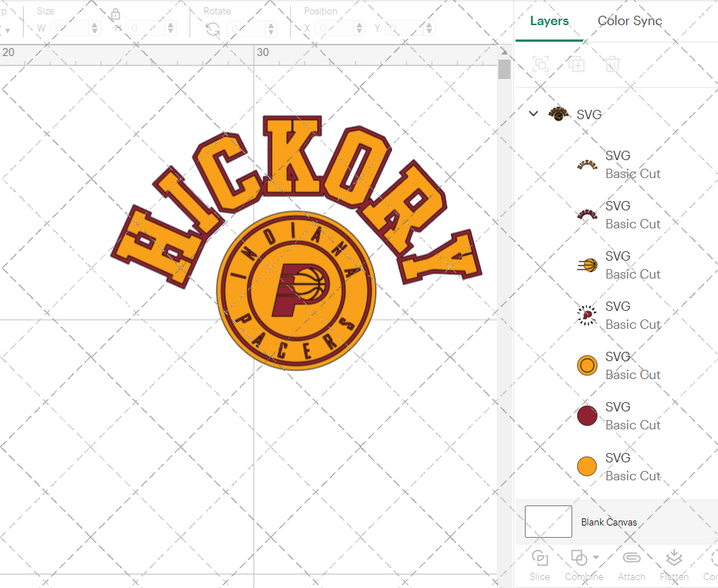Adjust the X position stepper arrows
The image size is (718, 588).
tap(360, 29)
